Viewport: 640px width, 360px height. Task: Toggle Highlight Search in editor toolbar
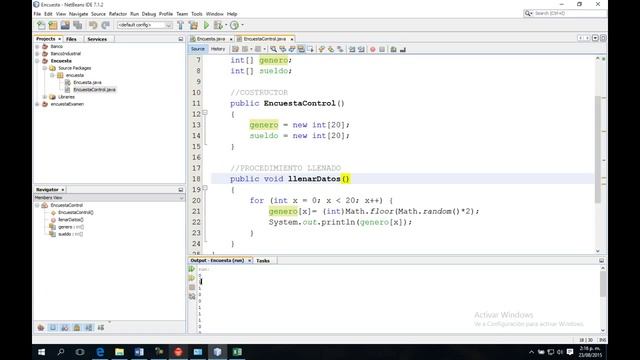point(301,49)
